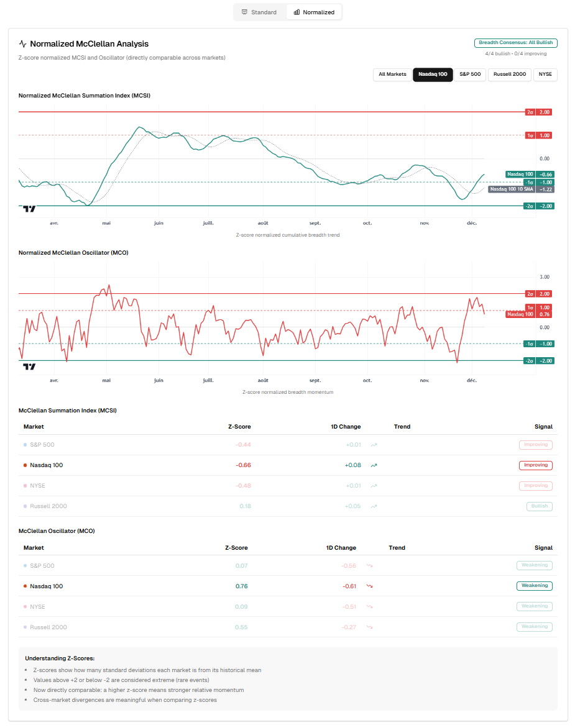The image size is (575, 728).
Task: Click the -2σ -2.00 label on MCSI chart
Action: 539,206
